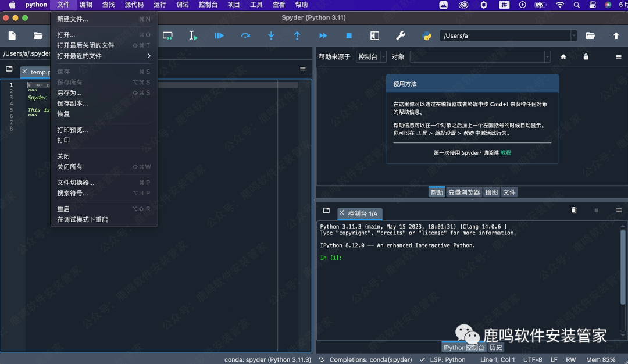Screen dimensions: 628x364
Task: Click the stop debugging square icon
Action: click(349, 36)
